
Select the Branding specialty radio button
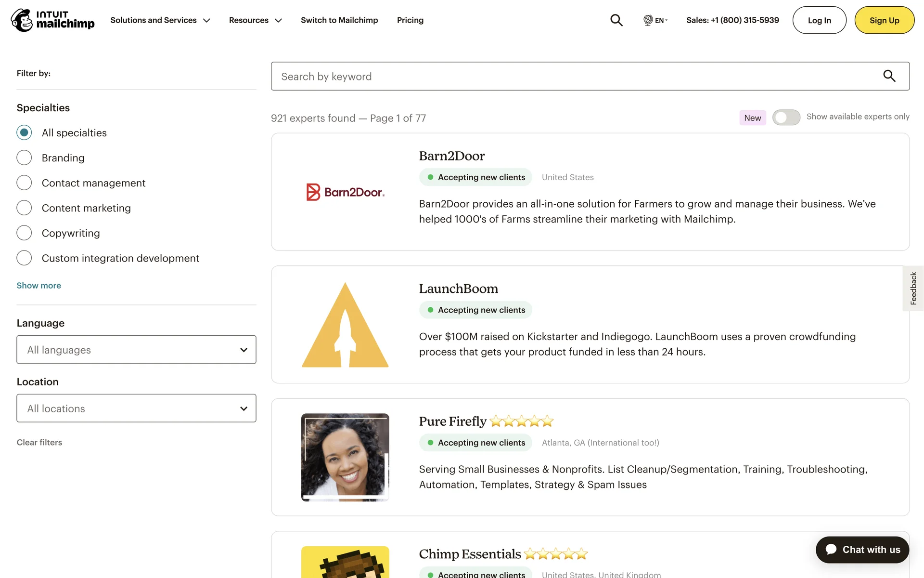[24, 158]
